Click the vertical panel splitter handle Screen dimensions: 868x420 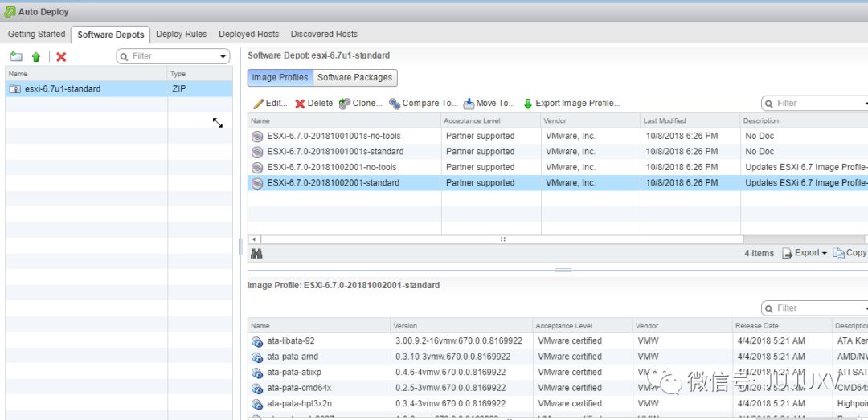point(240,247)
